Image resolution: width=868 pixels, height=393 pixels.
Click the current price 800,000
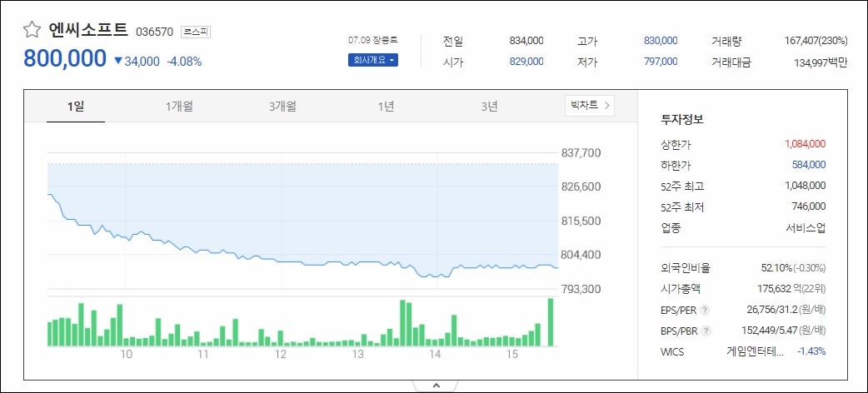pyautogui.click(x=64, y=58)
